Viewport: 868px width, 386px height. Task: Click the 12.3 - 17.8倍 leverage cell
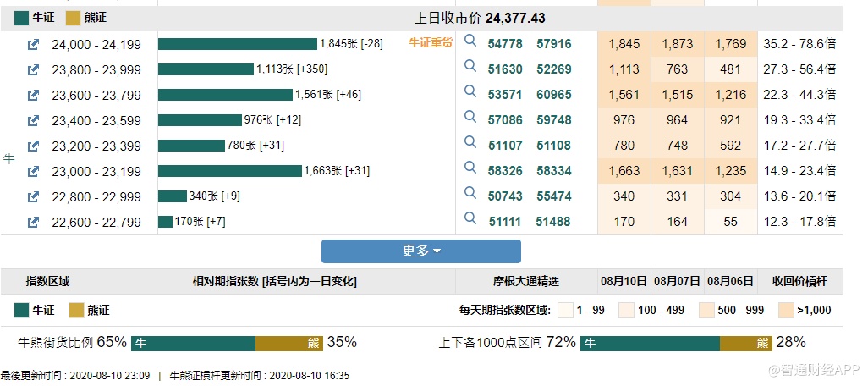(x=799, y=222)
